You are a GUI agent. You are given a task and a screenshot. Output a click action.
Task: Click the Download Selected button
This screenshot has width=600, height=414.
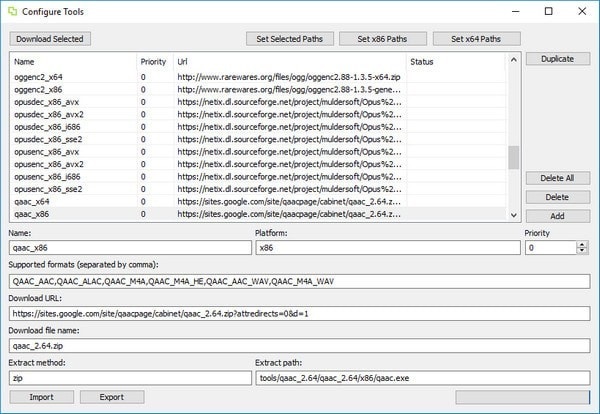click(50, 39)
